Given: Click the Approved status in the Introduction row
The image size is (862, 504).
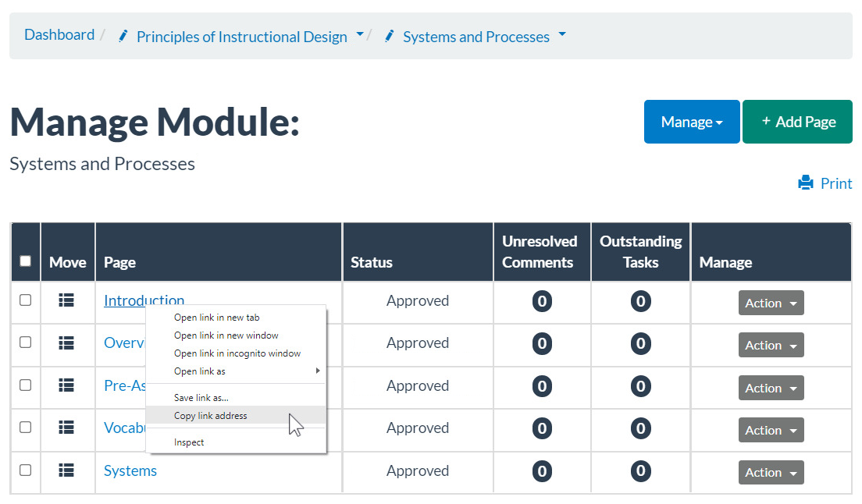Looking at the screenshot, I should click(418, 301).
